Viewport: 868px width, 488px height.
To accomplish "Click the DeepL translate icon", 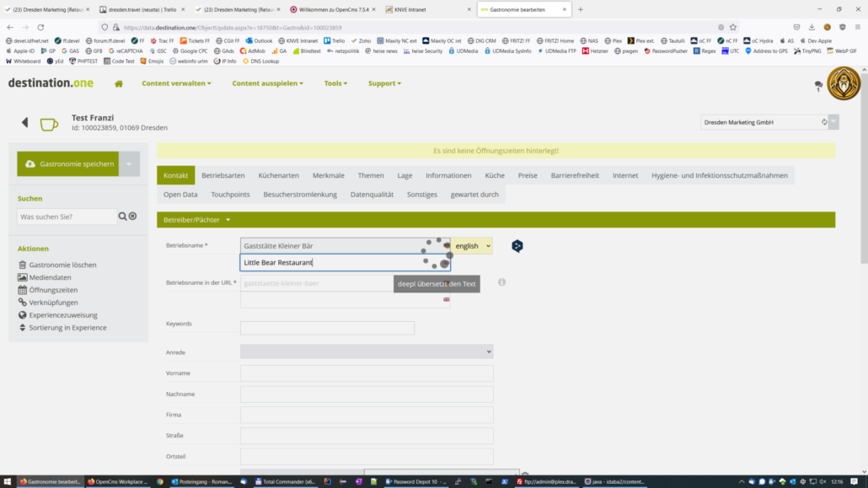I will coord(517,246).
